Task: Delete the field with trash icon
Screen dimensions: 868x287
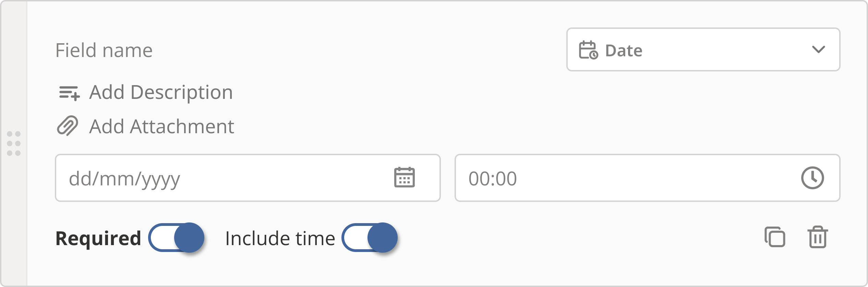Action: 818,237
